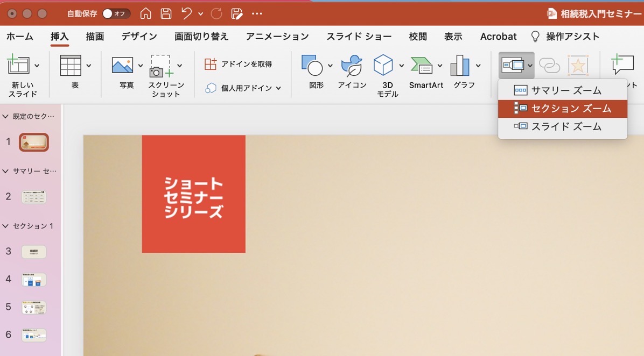Open the 画面切り替え tab

(201, 37)
